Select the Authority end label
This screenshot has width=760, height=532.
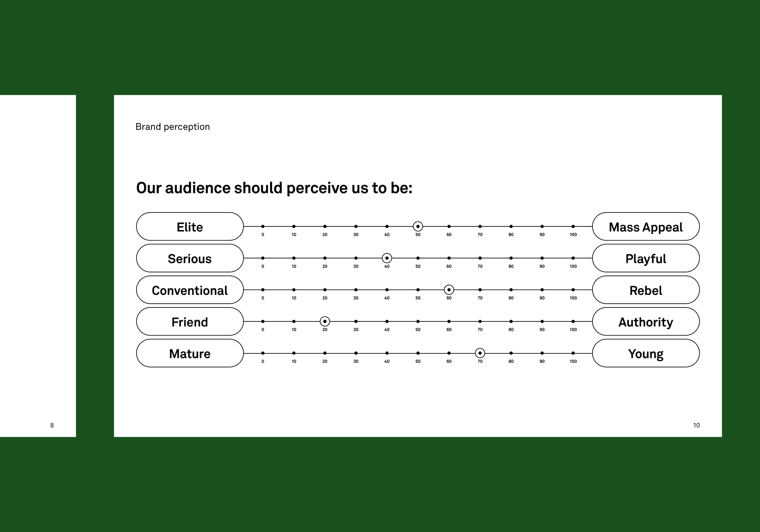646,321
